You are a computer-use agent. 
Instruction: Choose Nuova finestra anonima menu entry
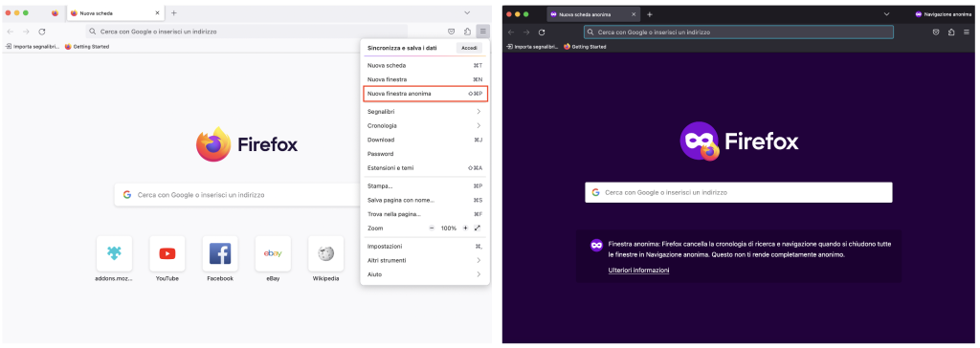[x=425, y=94]
